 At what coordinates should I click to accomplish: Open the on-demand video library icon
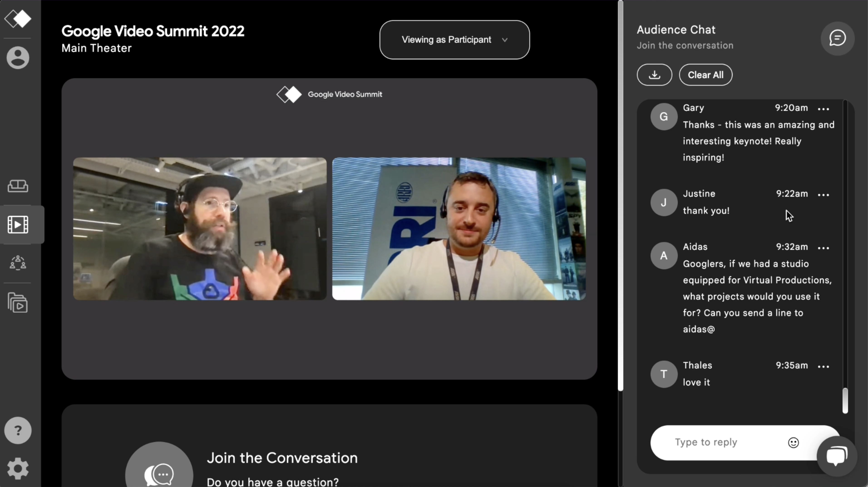(x=18, y=303)
